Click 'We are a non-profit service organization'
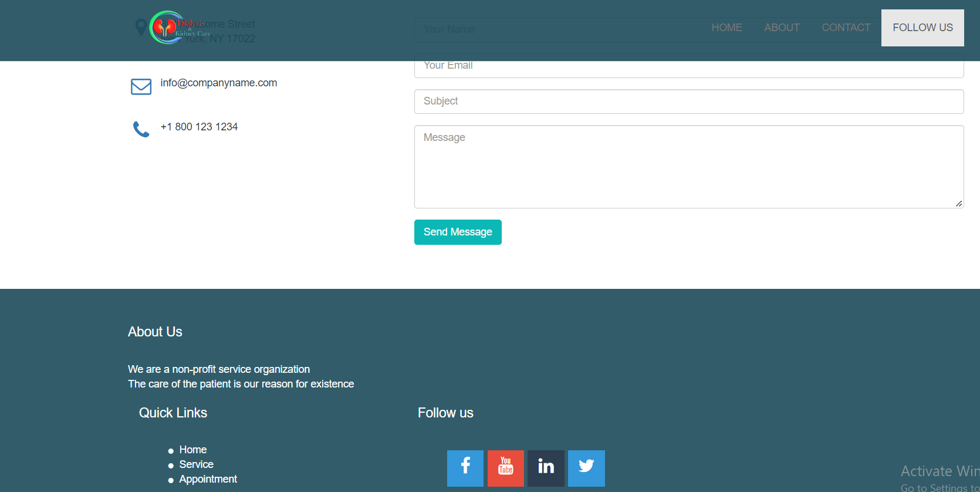980x492 pixels. [219, 369]
